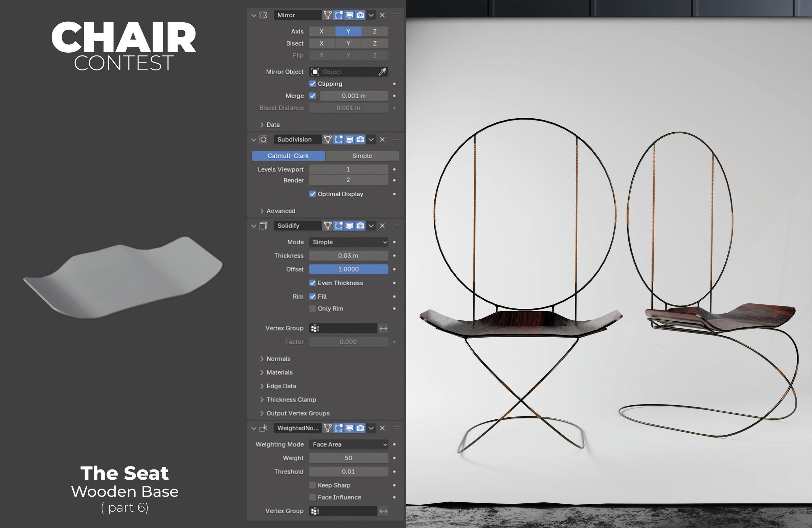This screenshot has height=528, width=812.
Task: Enable mirror Axis X button
Action: [321, 31]
